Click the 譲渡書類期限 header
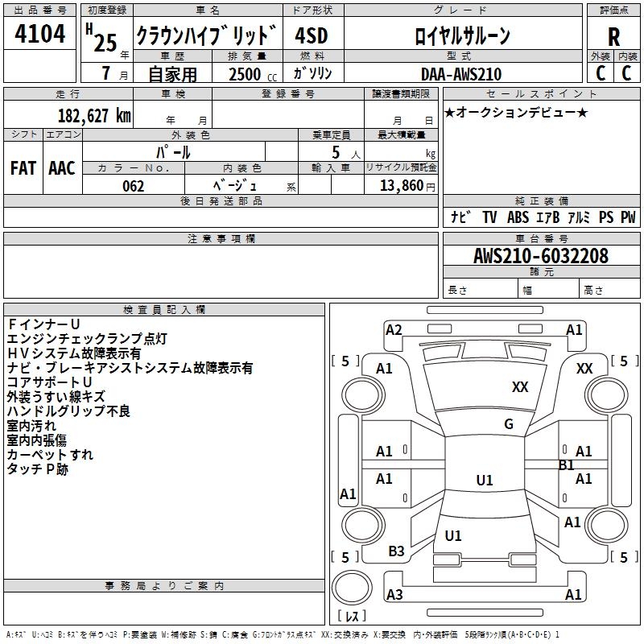Screen dimensions: 644x644 point(401,93)
